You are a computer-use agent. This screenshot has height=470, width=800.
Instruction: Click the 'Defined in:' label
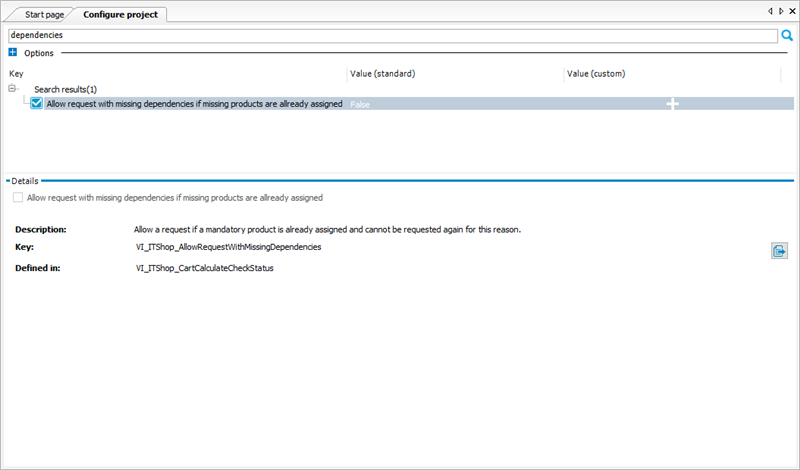pyautogui.click(x=38, y=268)
